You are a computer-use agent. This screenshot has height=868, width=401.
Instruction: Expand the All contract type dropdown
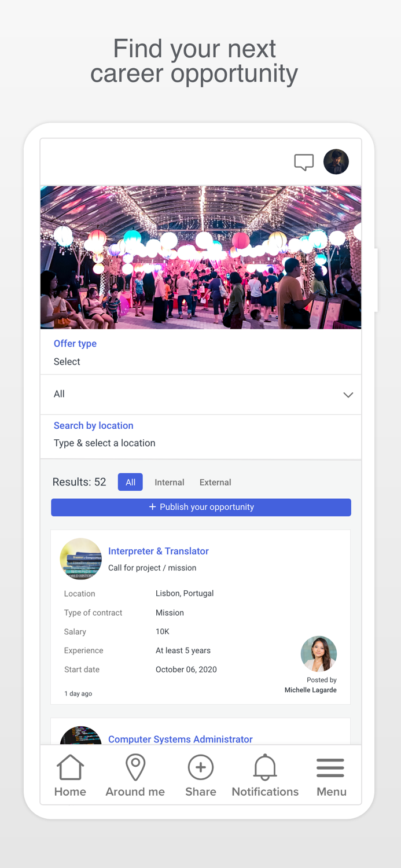click(201, 394)
